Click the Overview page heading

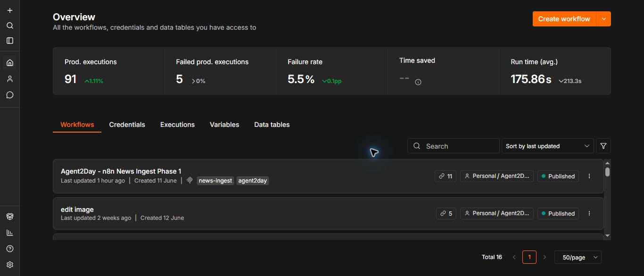pos(74,17)
